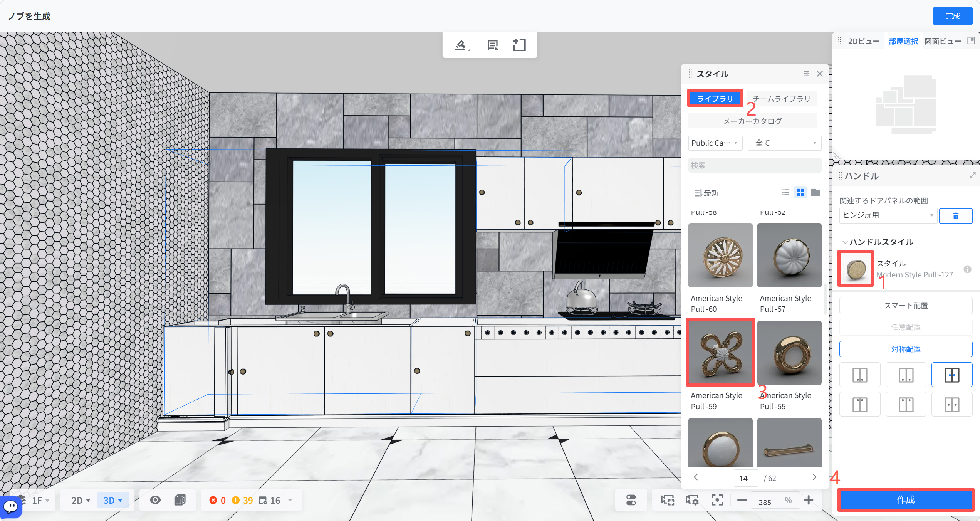Switch to list view in style library
This screenshot has height=521, width=980.
pos(786,192)
